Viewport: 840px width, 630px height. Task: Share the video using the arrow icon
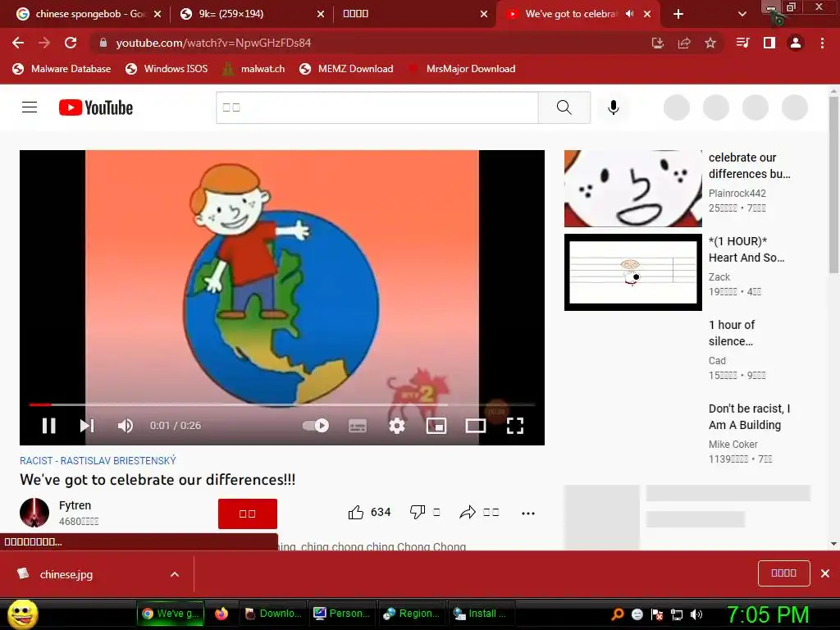pos(468,513)
